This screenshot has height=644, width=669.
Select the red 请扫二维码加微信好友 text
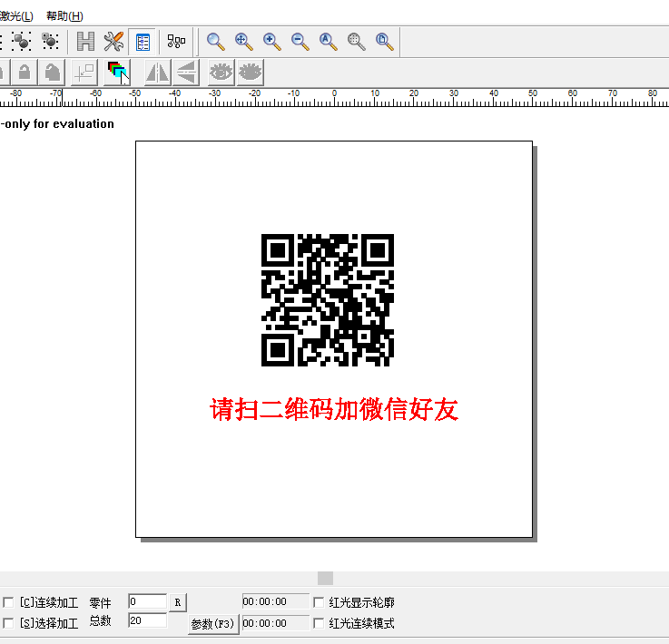pyautogui.click(x=334, y=410)
